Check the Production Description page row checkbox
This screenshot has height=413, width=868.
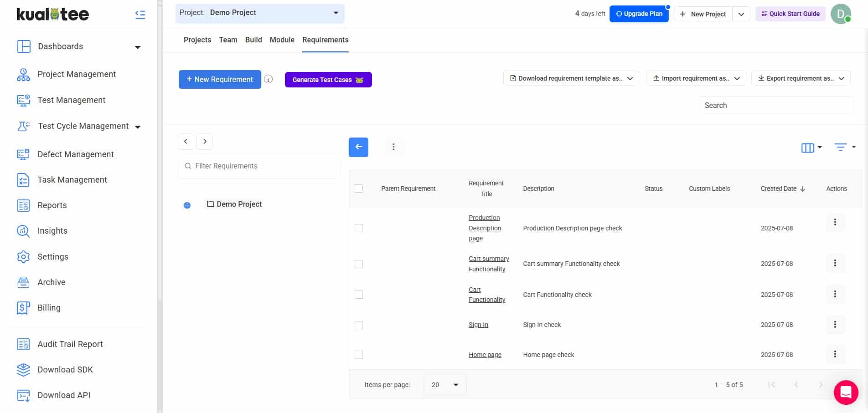[359, 228]
